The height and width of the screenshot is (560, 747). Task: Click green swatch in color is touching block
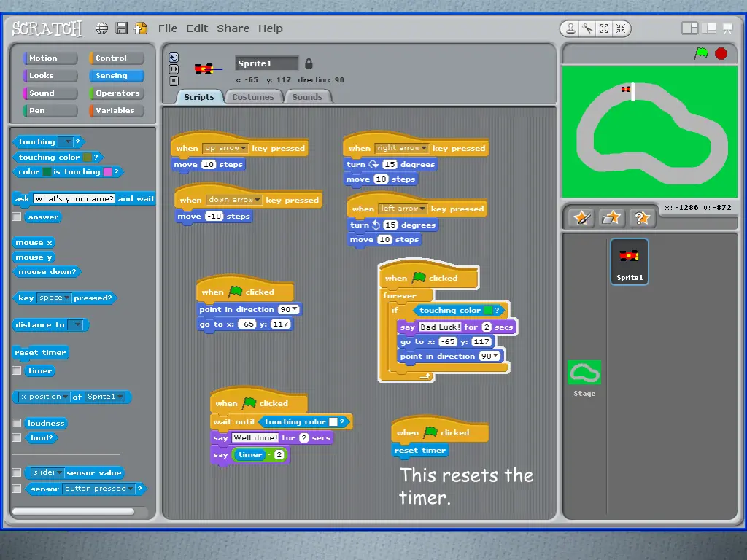tap(47, 172)
